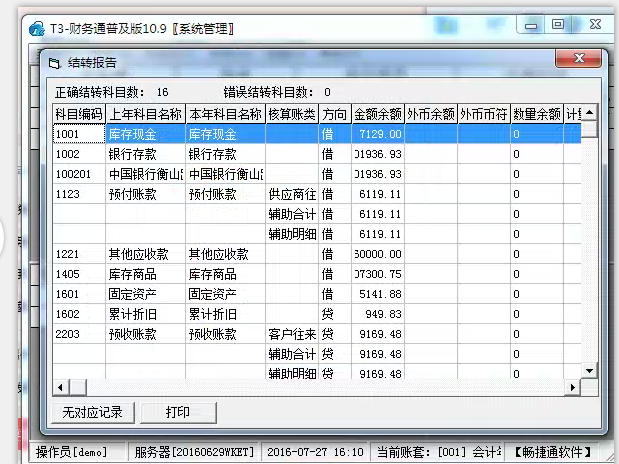
Task: Select row with account code 1002
Action: tap(79, 154)
